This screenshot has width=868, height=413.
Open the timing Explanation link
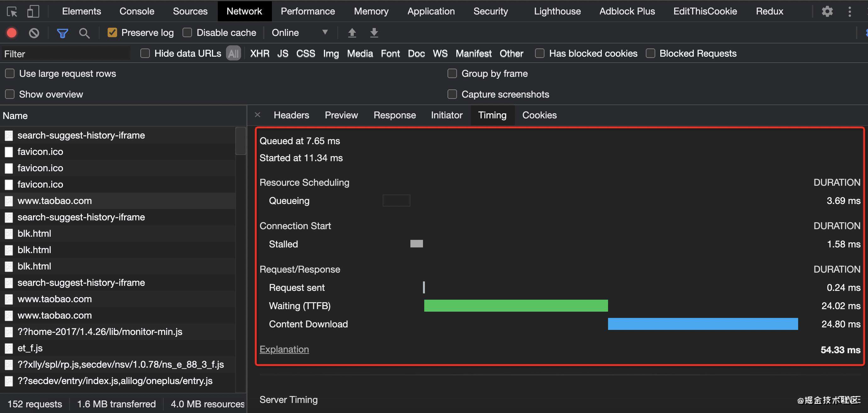(x=284, y=349)
